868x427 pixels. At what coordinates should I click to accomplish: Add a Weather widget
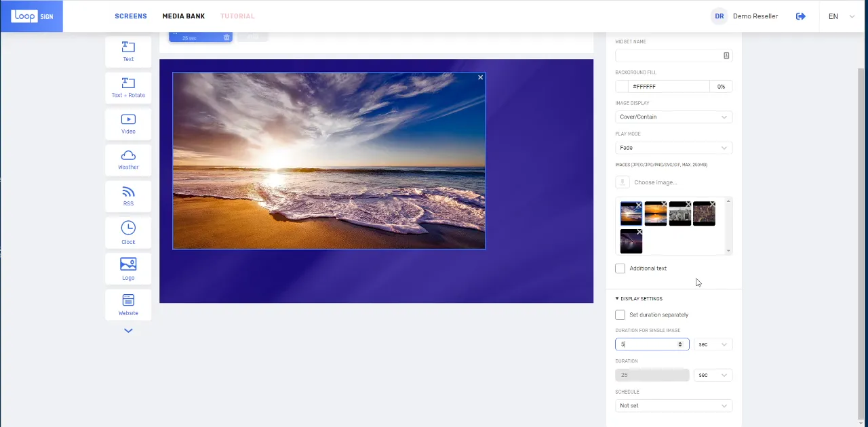click(128, 160)
